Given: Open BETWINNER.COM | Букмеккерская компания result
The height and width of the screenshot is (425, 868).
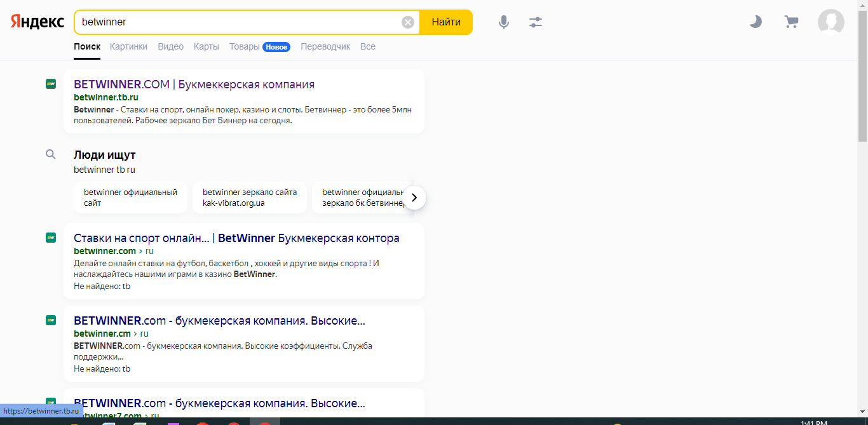Looking at the screenshot, I should click(x=194, y=84).
